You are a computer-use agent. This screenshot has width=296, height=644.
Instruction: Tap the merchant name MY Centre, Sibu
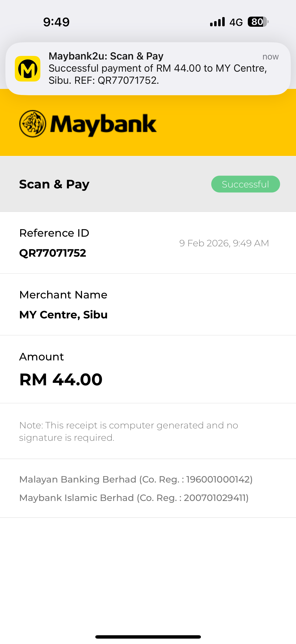(63, 315)
